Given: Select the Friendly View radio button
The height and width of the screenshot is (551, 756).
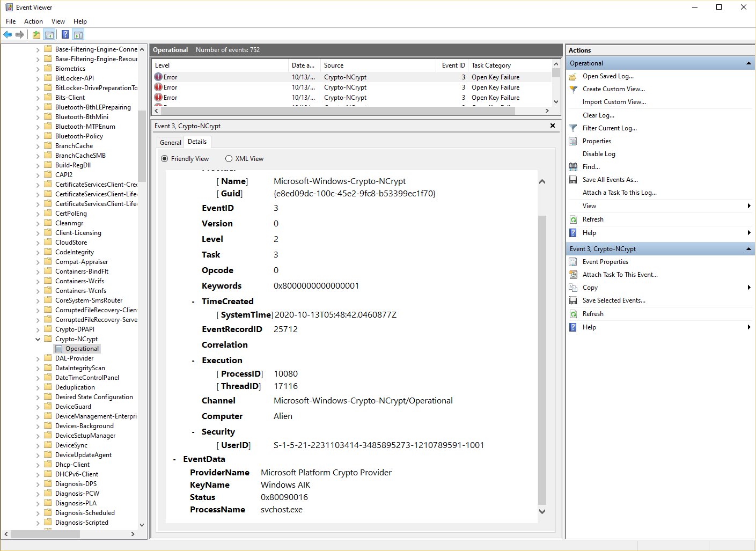Looking at the screenshot, I should click(x=165, y=158).
